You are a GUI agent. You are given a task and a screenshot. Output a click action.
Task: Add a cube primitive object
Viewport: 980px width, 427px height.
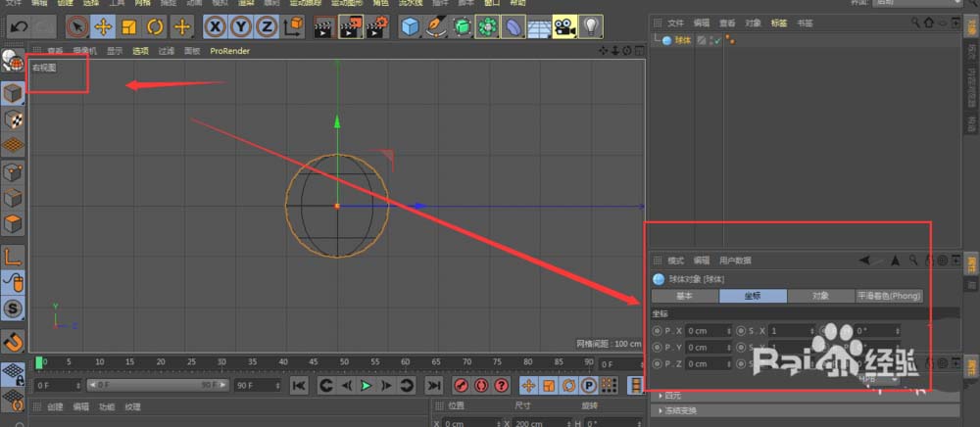pos(412,26)
